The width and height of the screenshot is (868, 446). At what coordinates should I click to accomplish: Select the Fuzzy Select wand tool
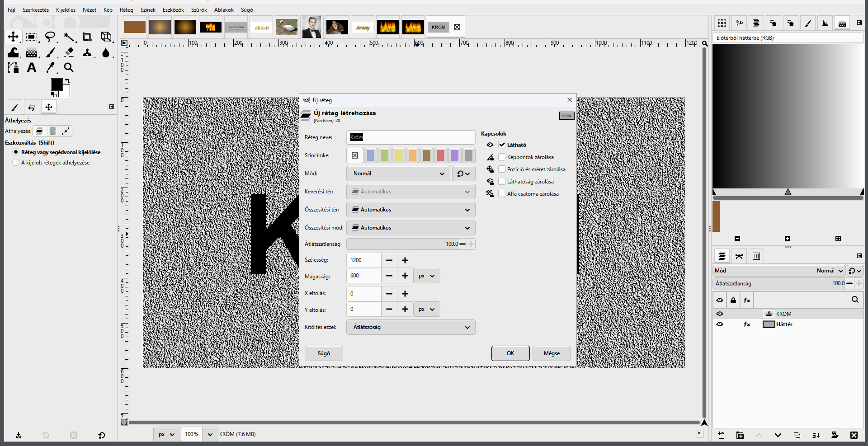[x=69, y=37]
